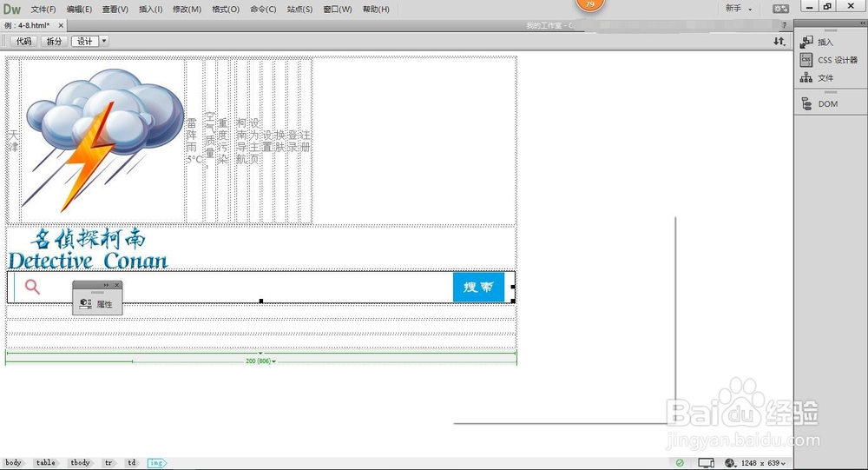
Task: Click the green no-errors status icon
Action: click(680, 463)
